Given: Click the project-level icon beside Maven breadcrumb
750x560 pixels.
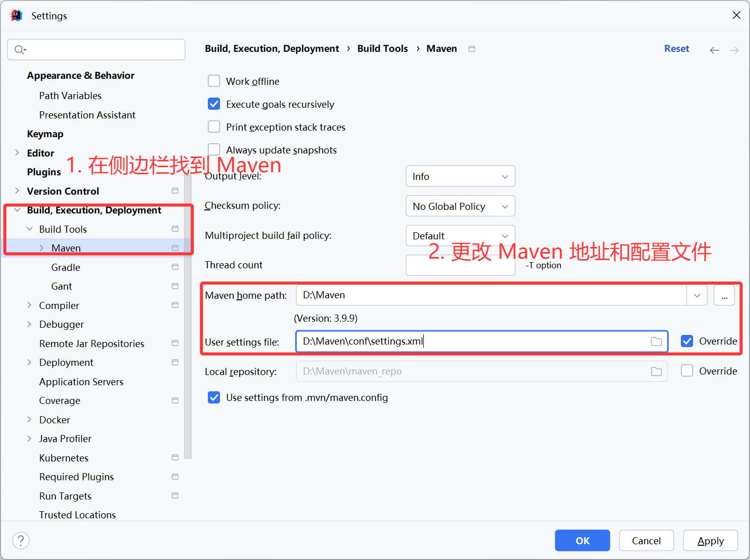Looking at the screenshot, I should click(472, 49).
